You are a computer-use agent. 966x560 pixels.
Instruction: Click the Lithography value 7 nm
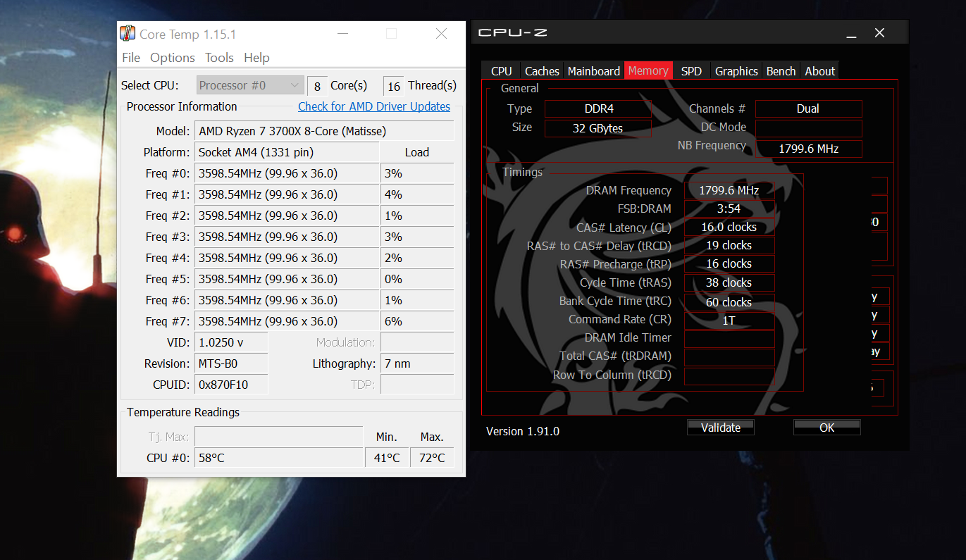pos(417,363)
